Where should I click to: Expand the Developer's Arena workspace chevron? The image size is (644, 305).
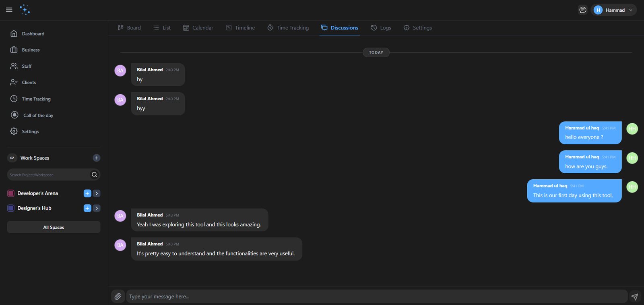[97, 193]
